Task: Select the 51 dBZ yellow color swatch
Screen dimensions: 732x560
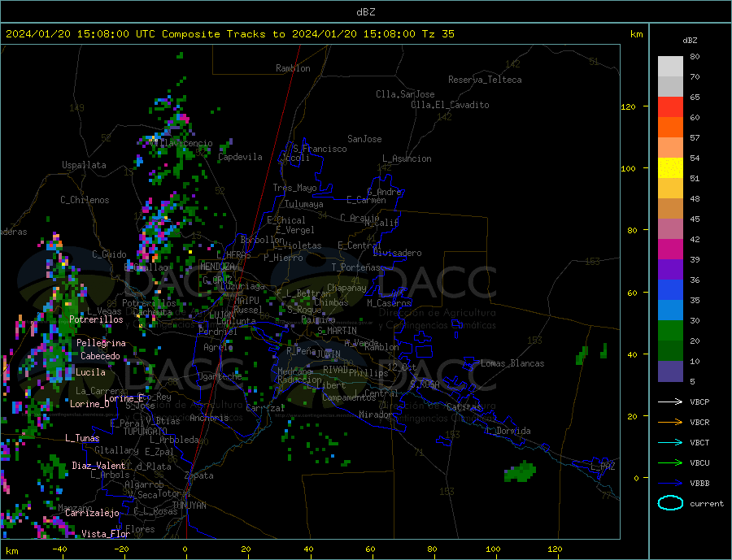Action: [x=670, y=168]
